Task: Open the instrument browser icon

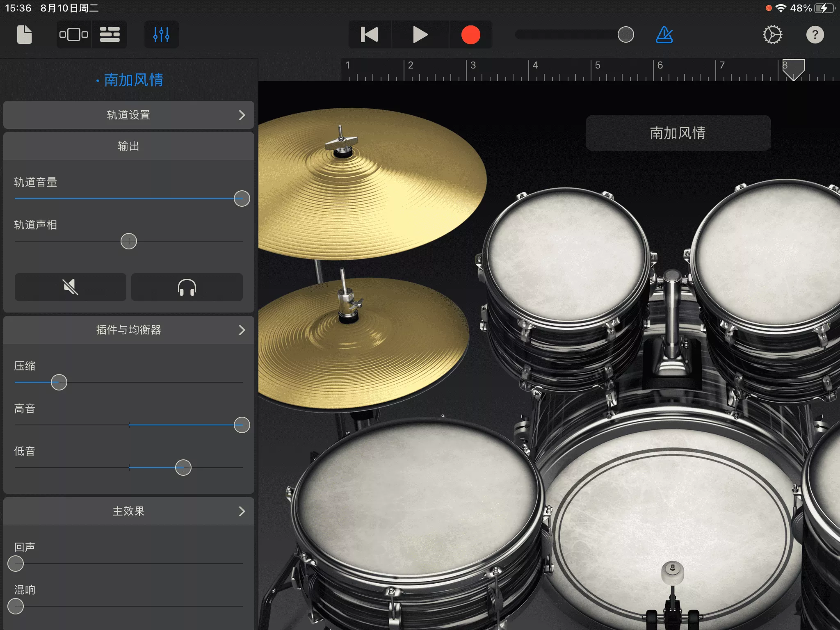Action: click(x=74, y=34)
